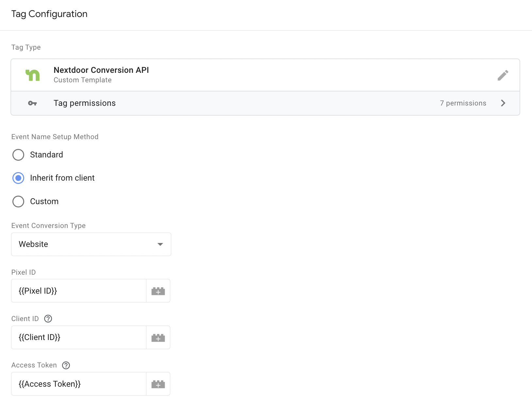Open the variable picker for Access Token

tap(158, 383)
